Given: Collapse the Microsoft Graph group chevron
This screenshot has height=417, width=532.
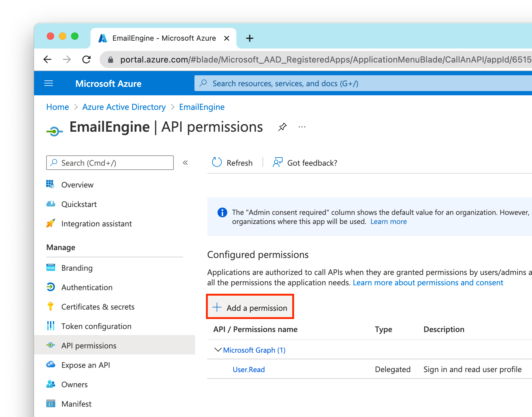Looking at the screenshot, I should [218, 350].
